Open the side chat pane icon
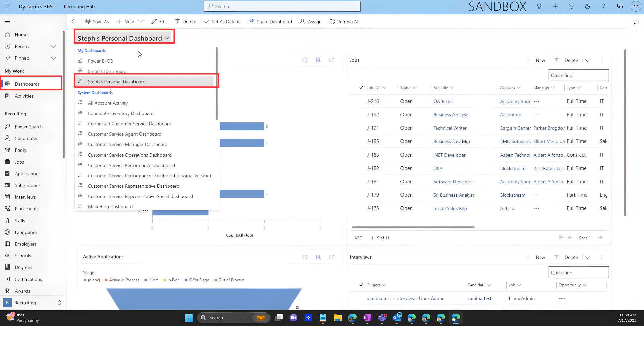The image size is (644, 362). coord(636,22)
